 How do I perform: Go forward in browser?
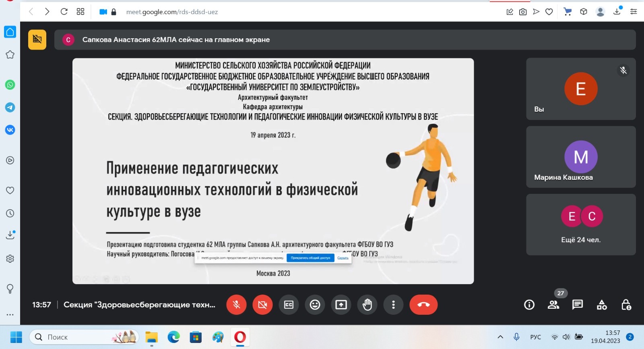pyautogui.click(x=47, y=12)
